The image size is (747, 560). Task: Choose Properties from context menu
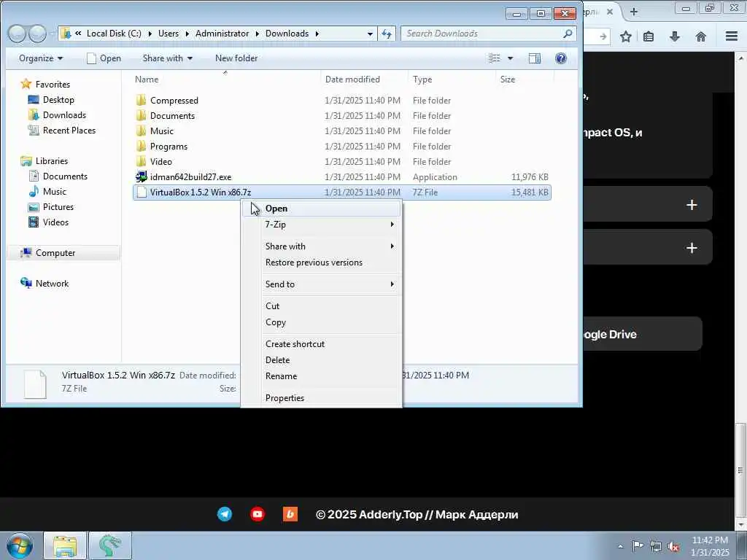click(322, 397)
